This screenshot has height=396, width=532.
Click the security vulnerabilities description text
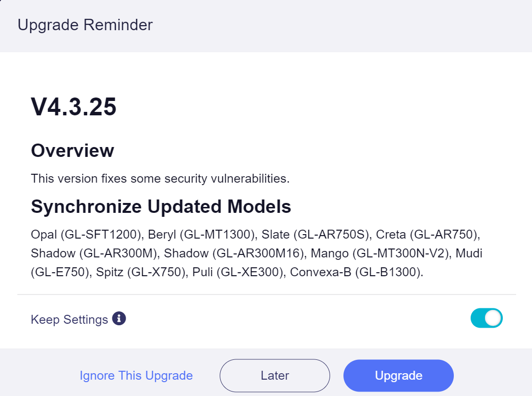pyautogui.click(x=160, y=179)
